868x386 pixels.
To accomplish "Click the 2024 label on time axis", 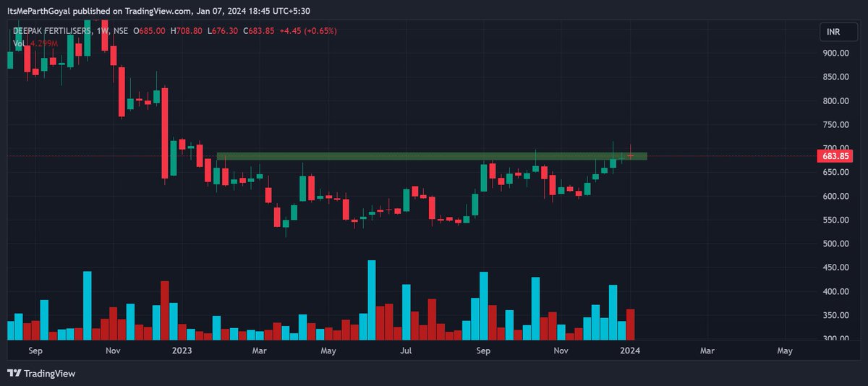I will tap(629, 351).
